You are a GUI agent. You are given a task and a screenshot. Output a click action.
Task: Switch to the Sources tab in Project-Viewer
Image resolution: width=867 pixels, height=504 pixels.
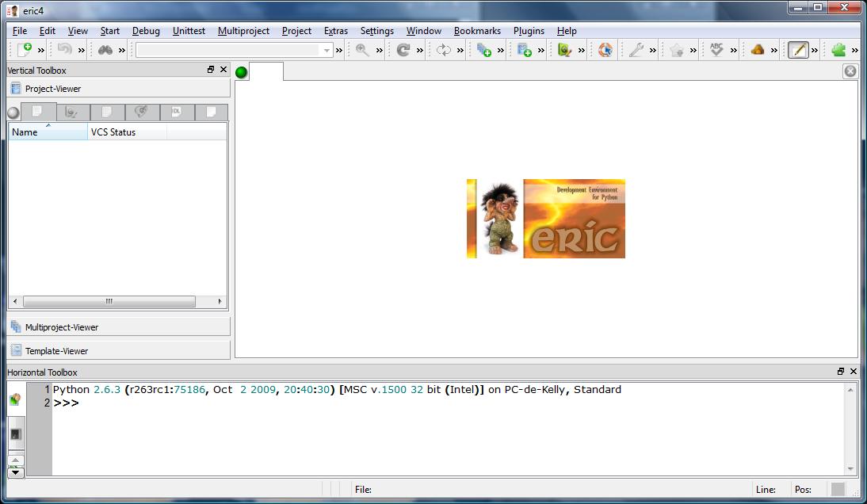(x=38, y=112)
